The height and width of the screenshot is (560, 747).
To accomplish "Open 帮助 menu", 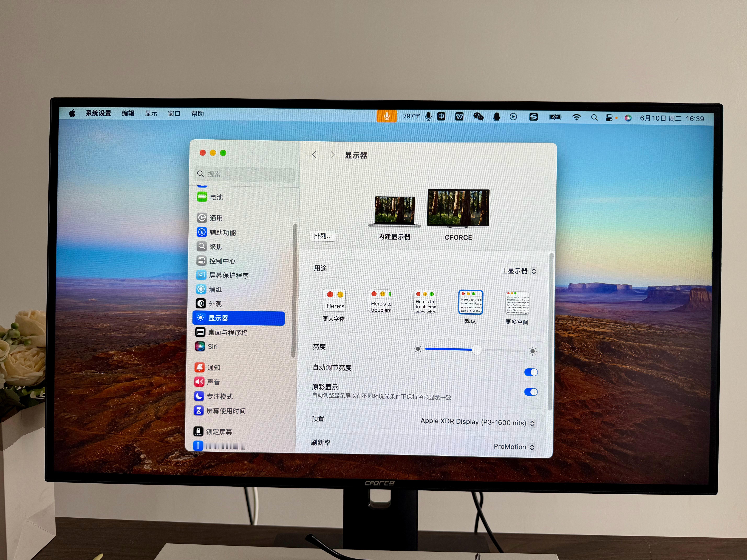I will click(197, 114).
